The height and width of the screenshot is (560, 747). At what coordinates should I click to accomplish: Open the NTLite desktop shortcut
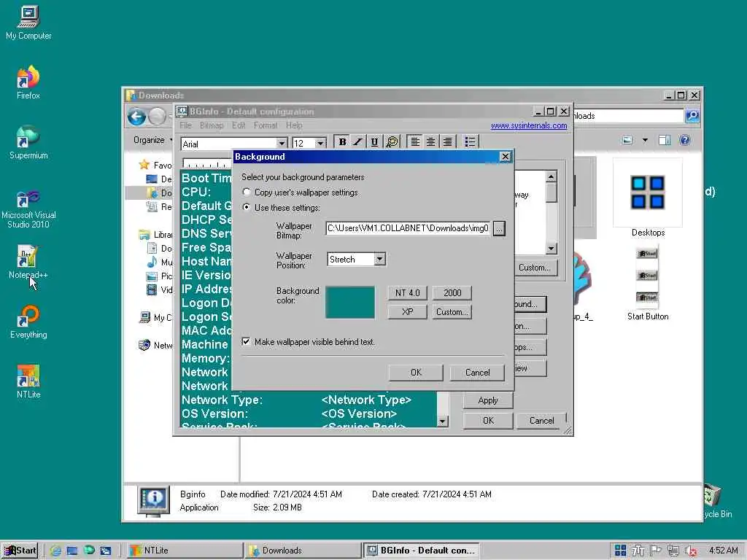pyautogui.click(x=28, y=382)
